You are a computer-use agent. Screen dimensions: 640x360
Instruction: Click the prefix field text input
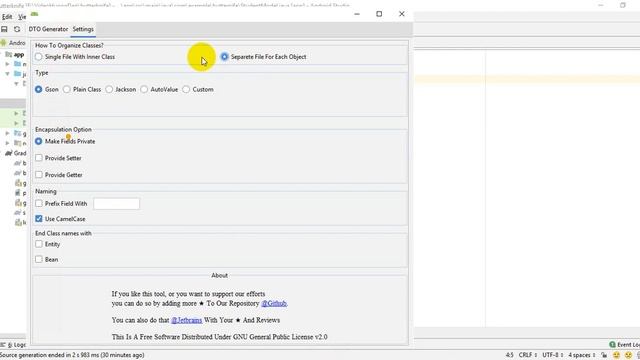116,204
